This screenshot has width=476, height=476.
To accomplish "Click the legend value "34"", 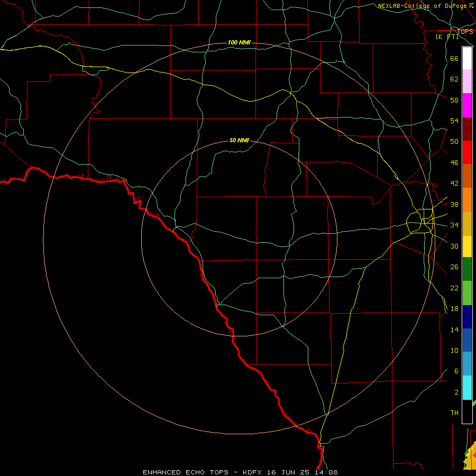I will coord(454,225).
